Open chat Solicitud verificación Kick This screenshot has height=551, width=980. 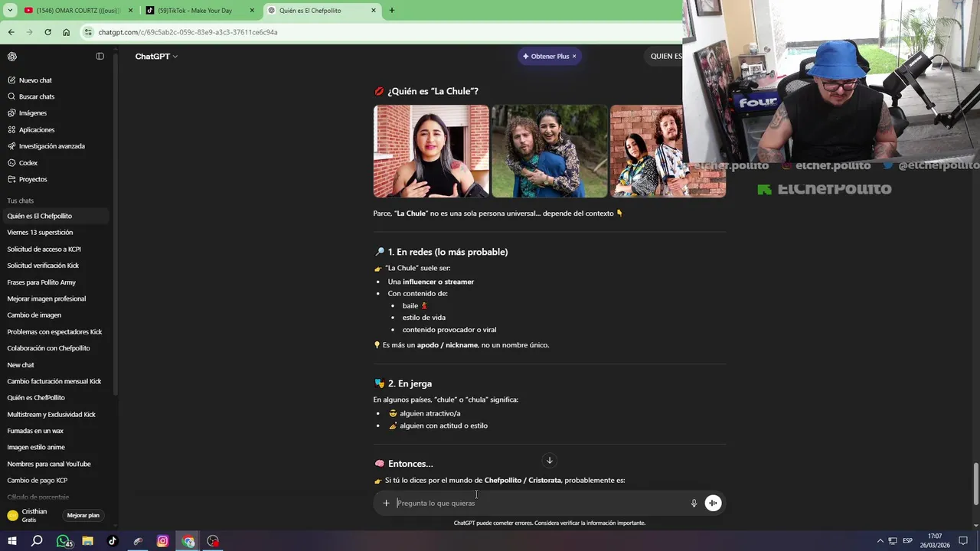pos(55,266)
